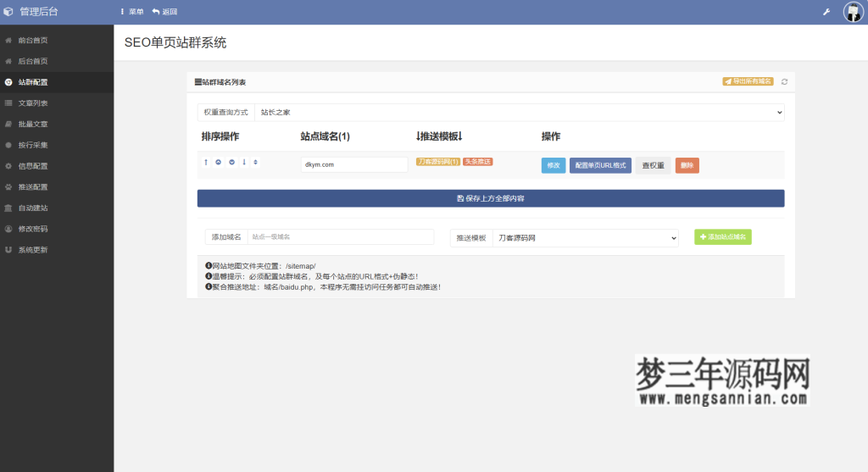Image resolution: width=868 pixels, height=472 pixels.
Task: Open 按行采集 from sidebar
Action: click(x=57, y=145)
